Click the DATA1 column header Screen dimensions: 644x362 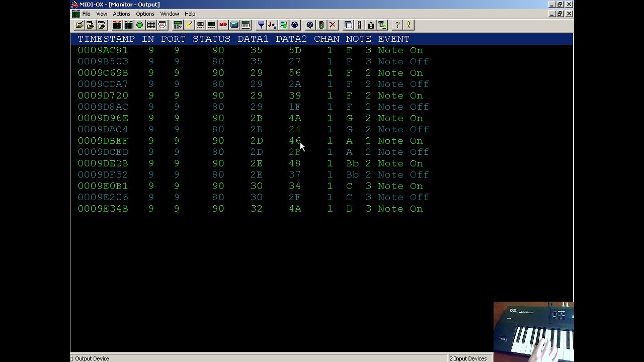253,39
